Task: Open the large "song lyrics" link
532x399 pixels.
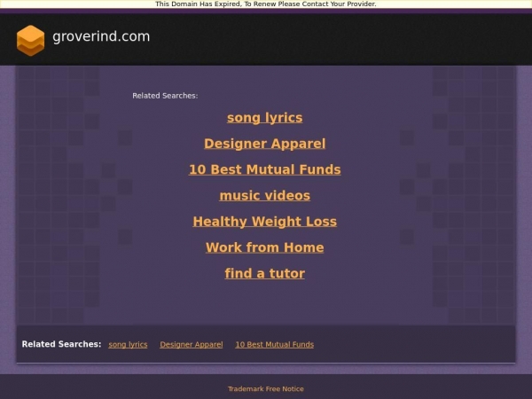Action: tap(264, 118)
